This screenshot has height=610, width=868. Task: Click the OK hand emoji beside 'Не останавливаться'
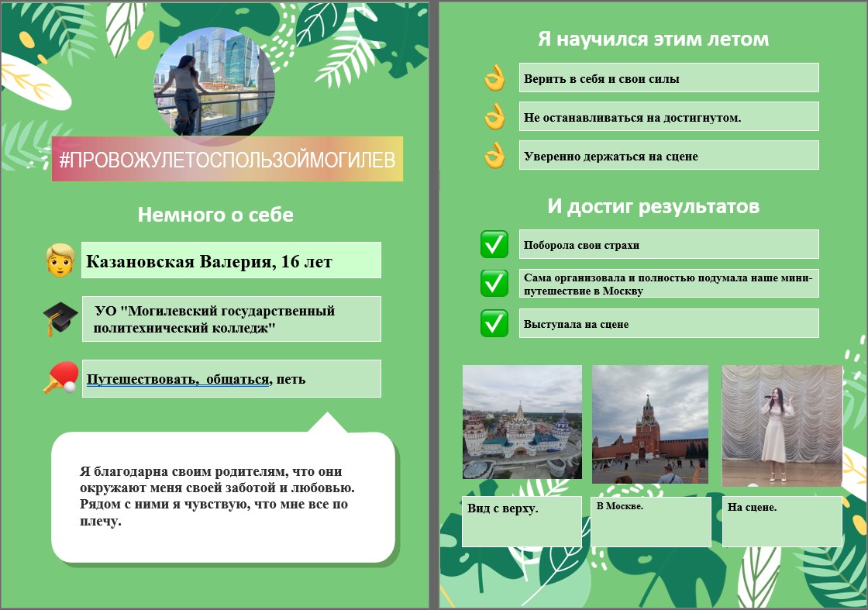[494, 117]
